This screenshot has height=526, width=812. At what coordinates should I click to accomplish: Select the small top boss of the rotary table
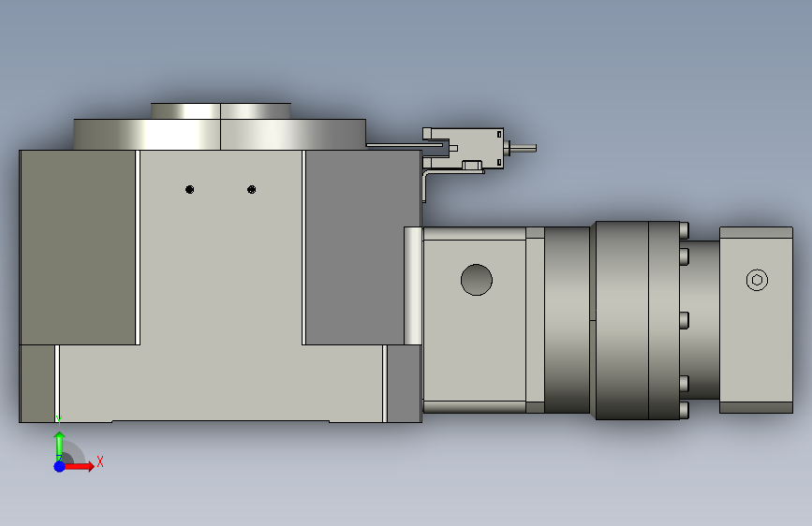coord(221,110)
